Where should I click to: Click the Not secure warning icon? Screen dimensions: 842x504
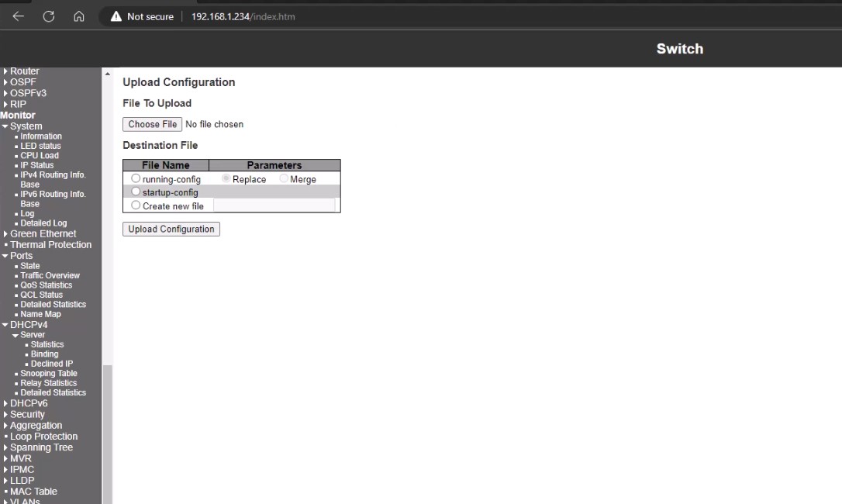tap(116, 16)
